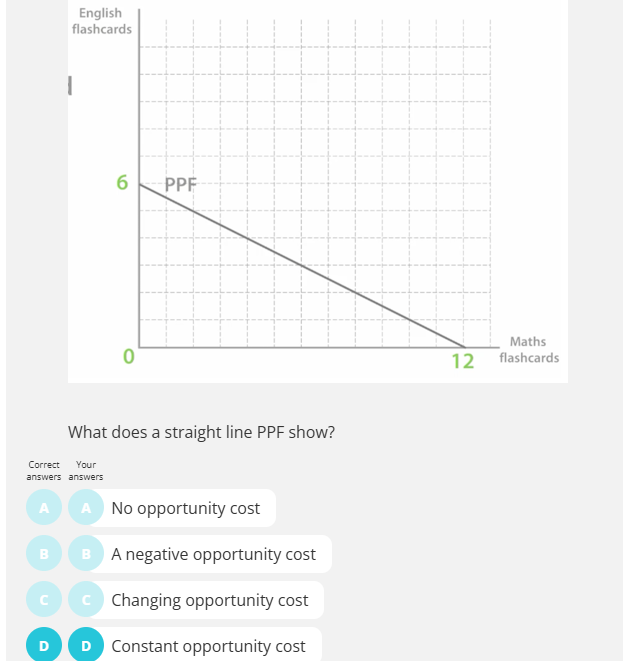Choose 'A negative opportunity cost' option

point(213,554)
